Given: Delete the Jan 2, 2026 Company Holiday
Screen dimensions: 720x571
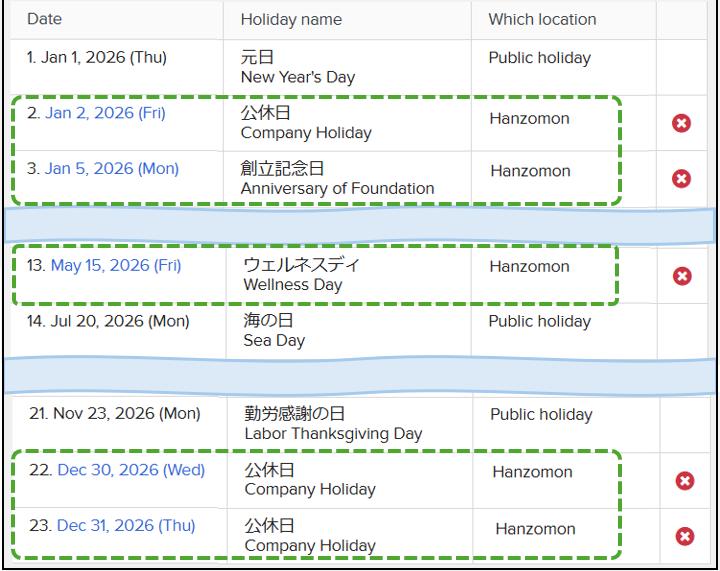Looking at the screenshot, I should 681,123.
